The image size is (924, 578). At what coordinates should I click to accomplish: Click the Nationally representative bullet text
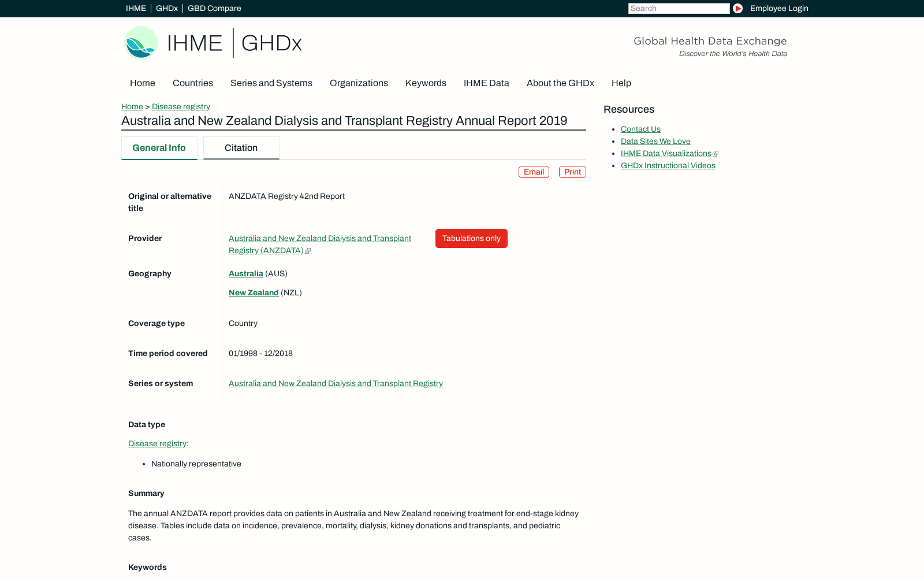point(196,464)
